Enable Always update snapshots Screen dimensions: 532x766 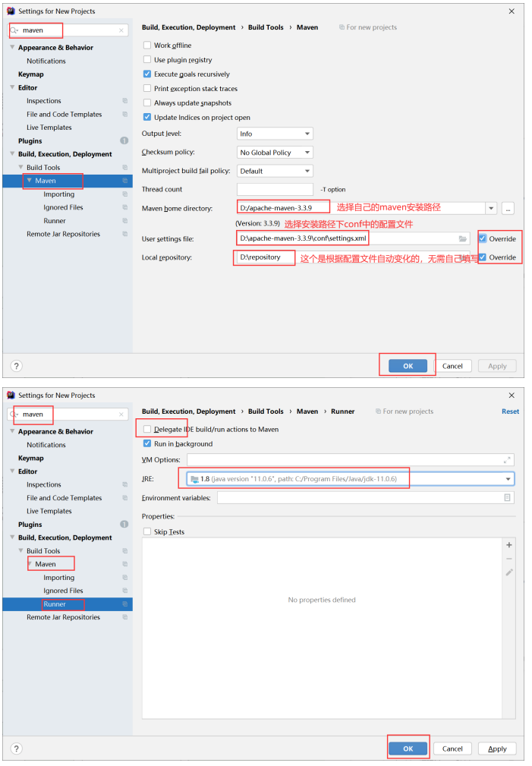click(x=147, y=102)
